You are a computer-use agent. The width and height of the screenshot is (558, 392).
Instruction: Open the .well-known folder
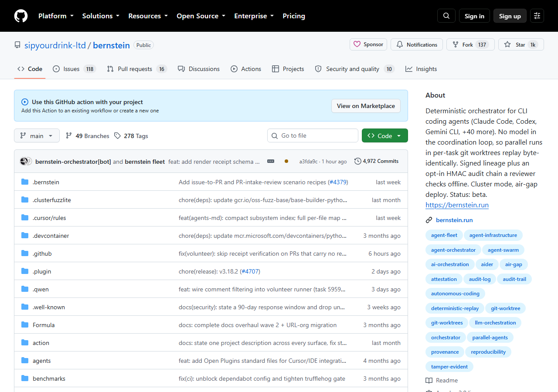click(x=49, y=307)
